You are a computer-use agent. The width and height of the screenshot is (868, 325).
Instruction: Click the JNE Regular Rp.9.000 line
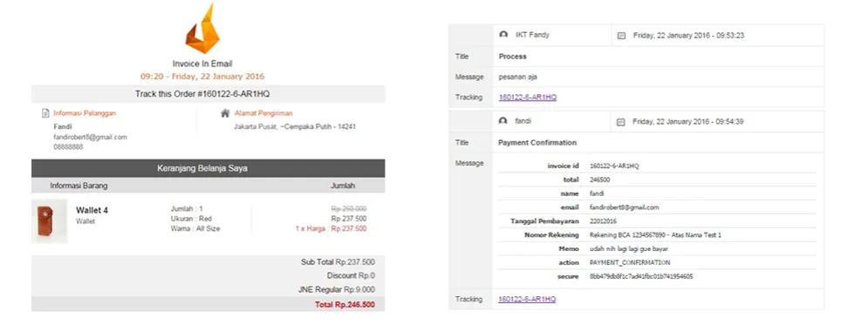(x=337, y=289)
